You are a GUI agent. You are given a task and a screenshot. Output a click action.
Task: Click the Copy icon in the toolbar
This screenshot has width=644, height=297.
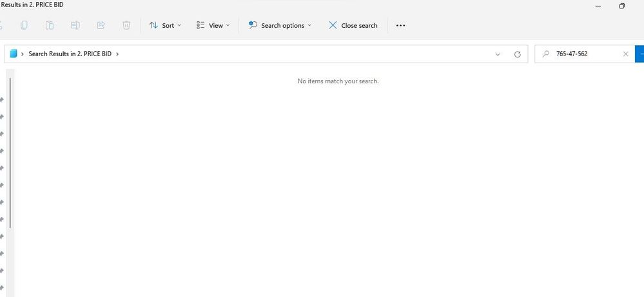24,25
